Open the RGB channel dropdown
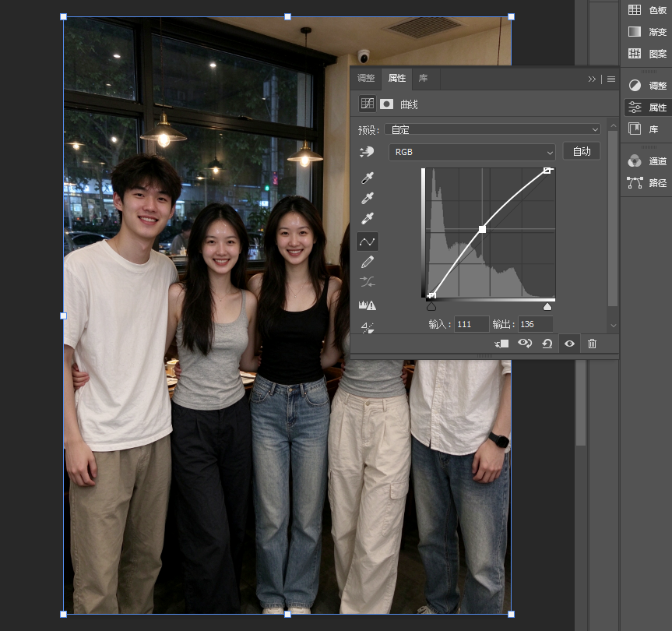 click(x=472, y=152)
